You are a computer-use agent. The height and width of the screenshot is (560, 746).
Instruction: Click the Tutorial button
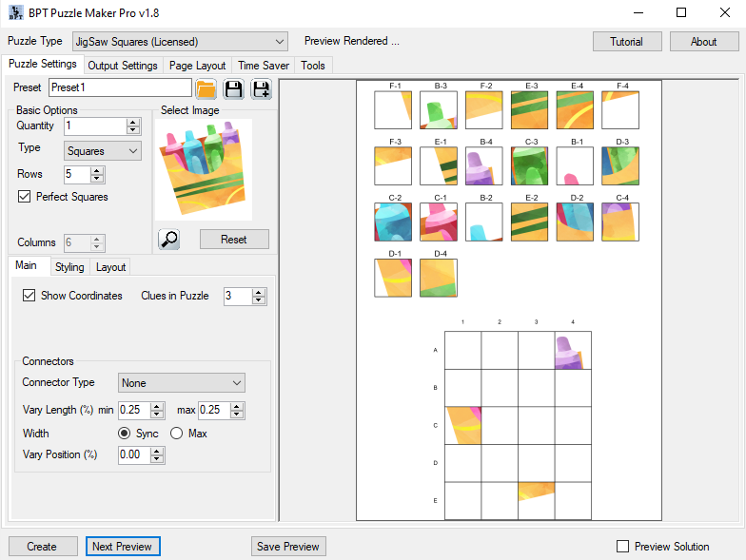(626, 42)
